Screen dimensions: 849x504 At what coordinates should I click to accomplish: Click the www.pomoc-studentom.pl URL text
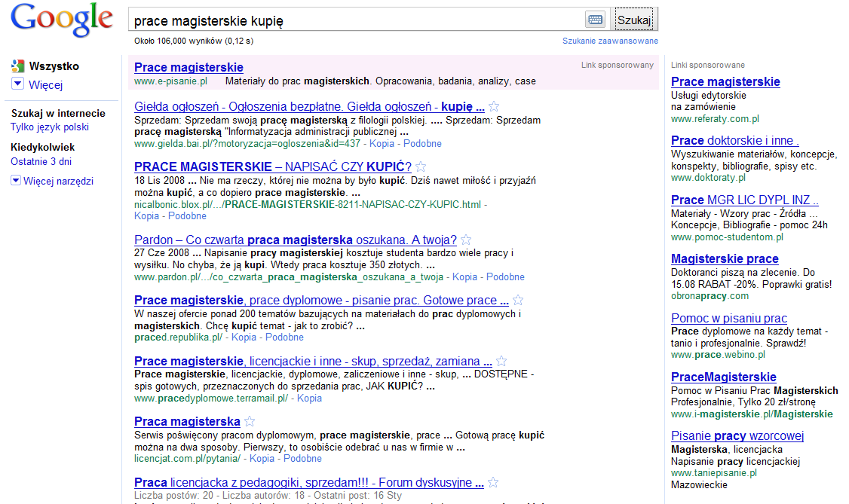click(727, 237)
